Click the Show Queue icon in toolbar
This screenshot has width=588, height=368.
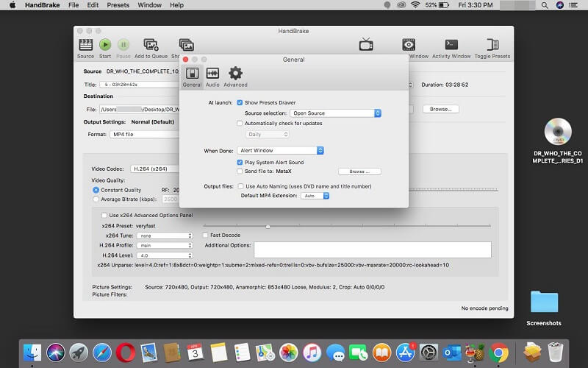coord(187,45)
